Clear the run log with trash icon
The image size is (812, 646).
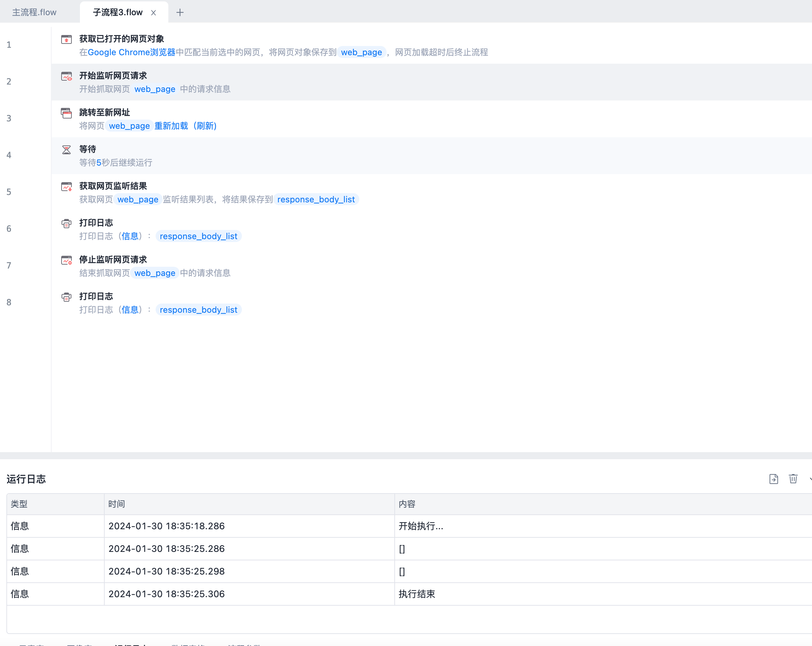(793, 479)
